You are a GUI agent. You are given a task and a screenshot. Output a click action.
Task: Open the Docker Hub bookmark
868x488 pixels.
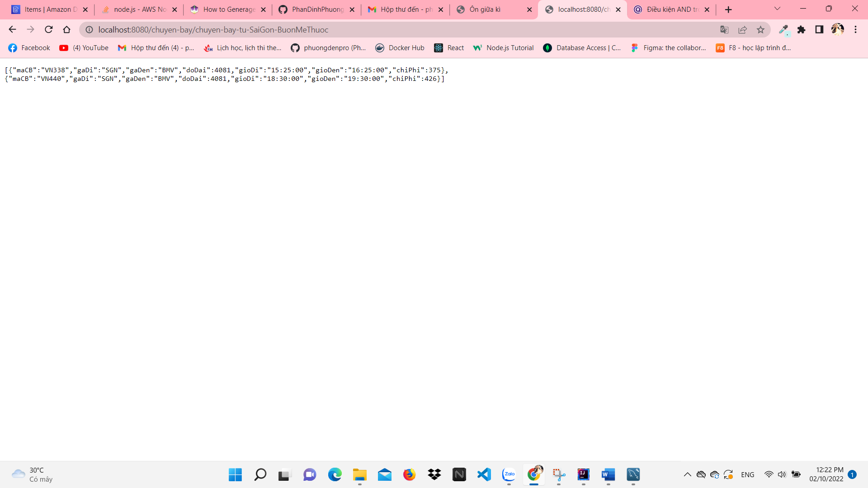pos(400,48)
